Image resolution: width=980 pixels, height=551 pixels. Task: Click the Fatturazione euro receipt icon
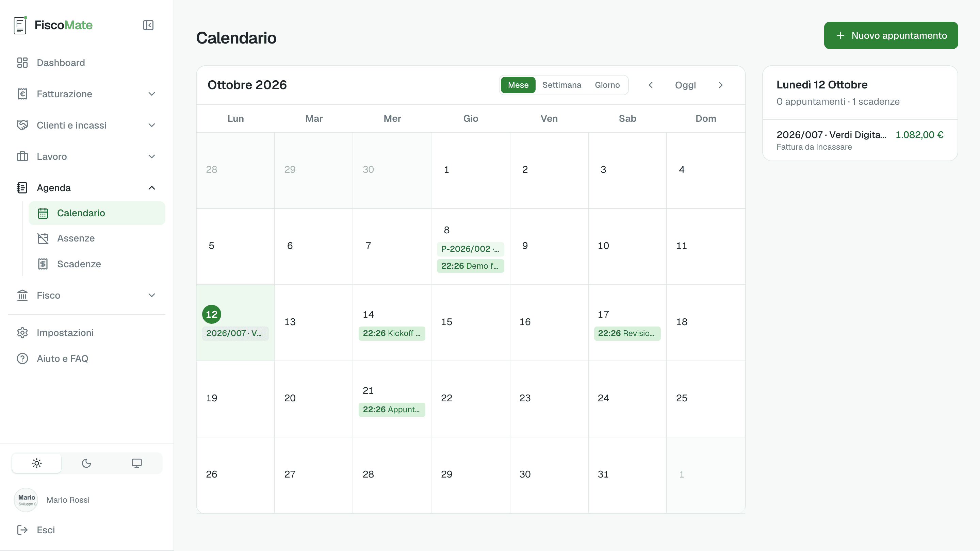click(x=22, y=94)
